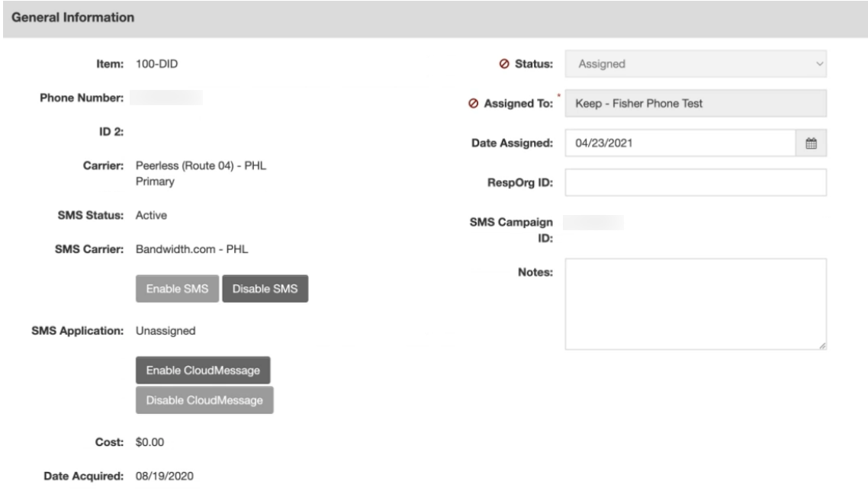Click the blurred SMS Campaign ID value
The image size is (868, 494).
pyautogui.click(x=593, y=223)
